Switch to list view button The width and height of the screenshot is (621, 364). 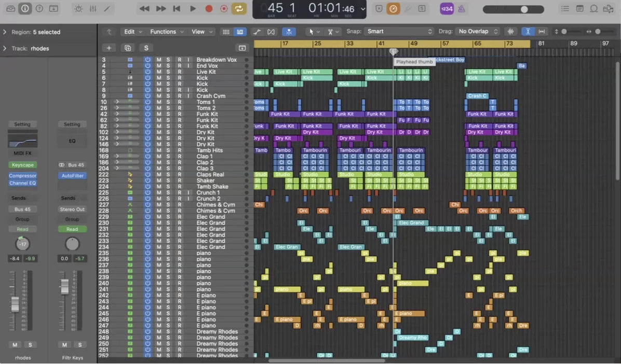239,32
